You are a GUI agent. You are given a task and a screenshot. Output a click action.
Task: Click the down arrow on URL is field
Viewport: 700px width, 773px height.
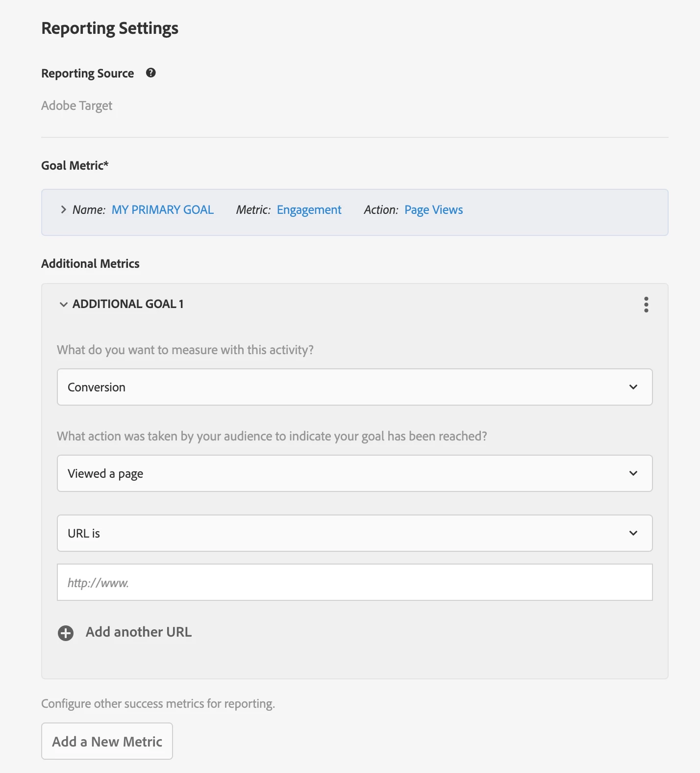pos(633,533)
